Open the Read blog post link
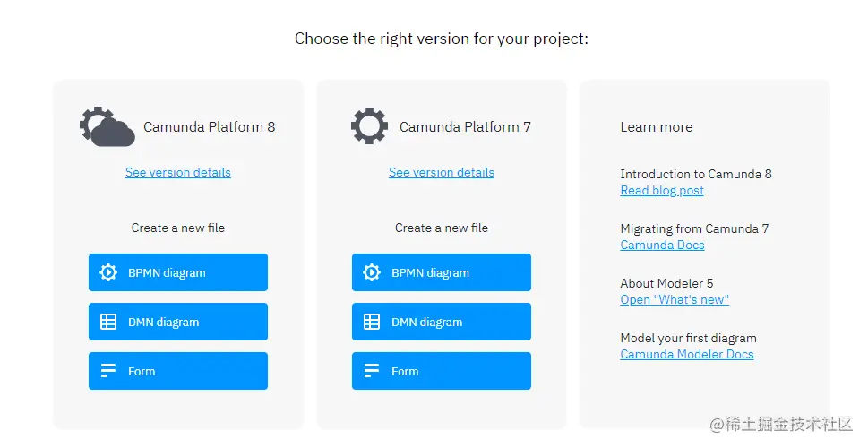 (x=661, y=191)
